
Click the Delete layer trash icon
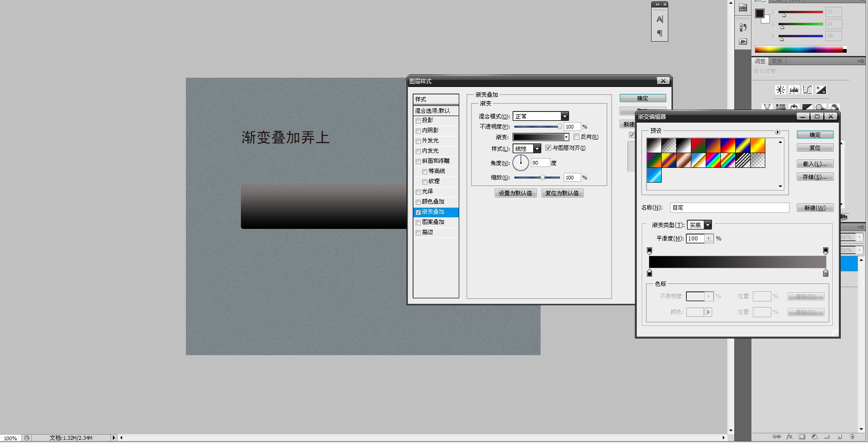[x=852, y=437]
